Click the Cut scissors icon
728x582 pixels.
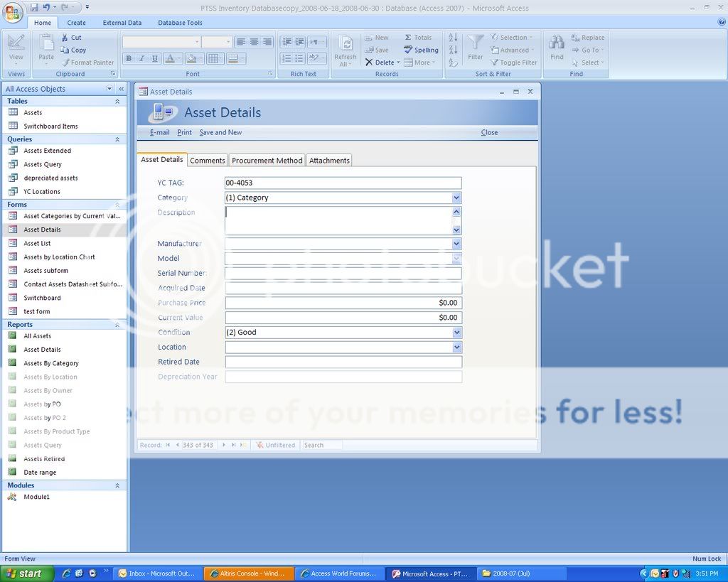click(65, 38)
